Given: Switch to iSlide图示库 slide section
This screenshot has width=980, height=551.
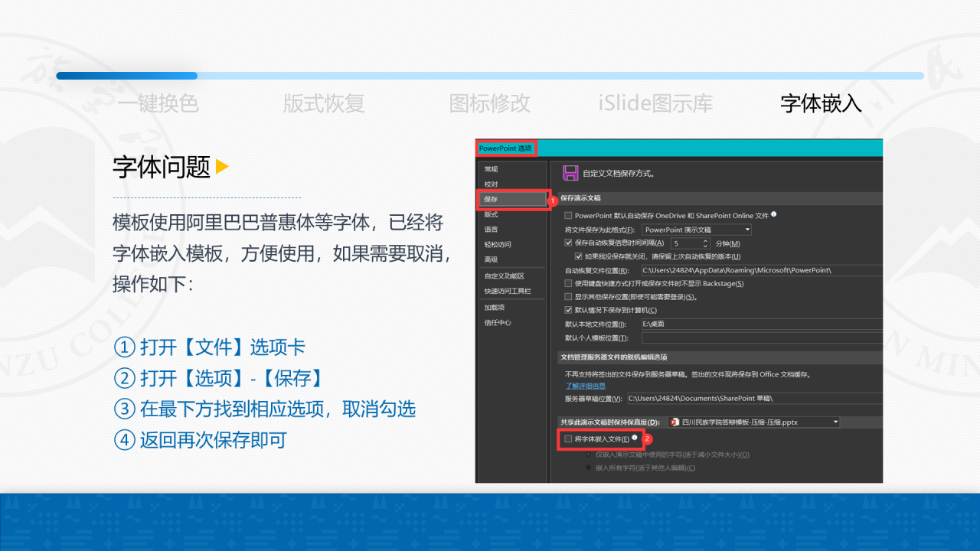Looking at the screenshot, I should pyautogui.click(x=655, y=103).
